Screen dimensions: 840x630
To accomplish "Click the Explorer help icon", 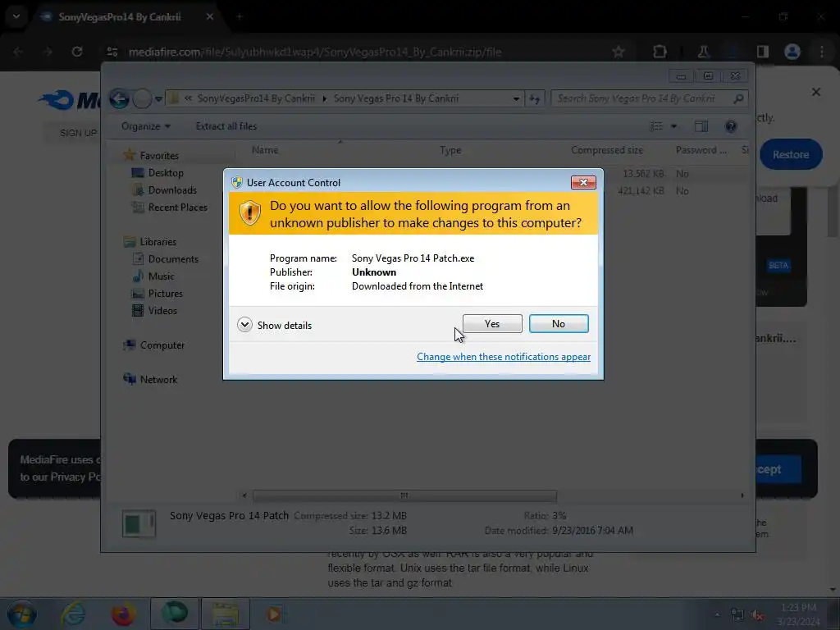I will click(731, 126).
